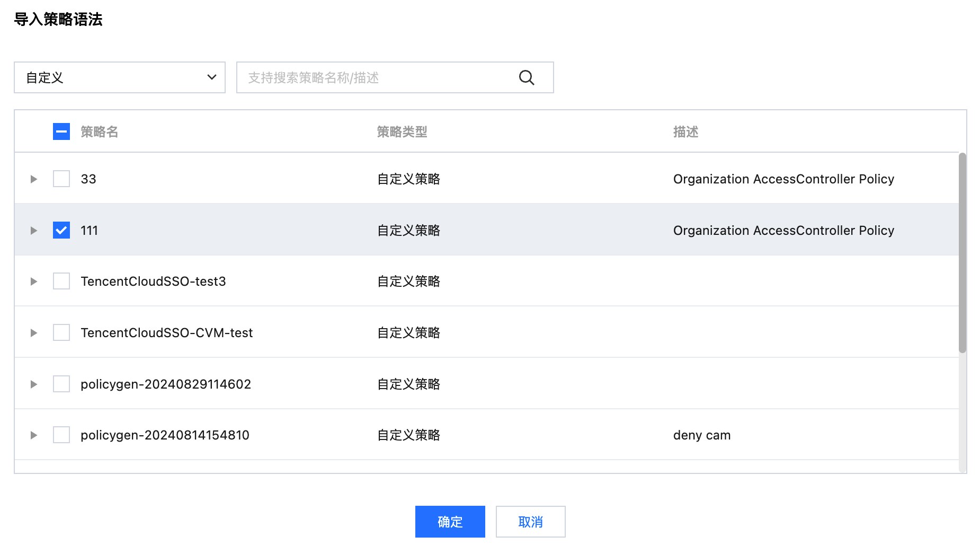This screenshot has height=545, width=980.
Task: Check policygen-20240829114602 checkbox
Action: click(x=61, y=384)
